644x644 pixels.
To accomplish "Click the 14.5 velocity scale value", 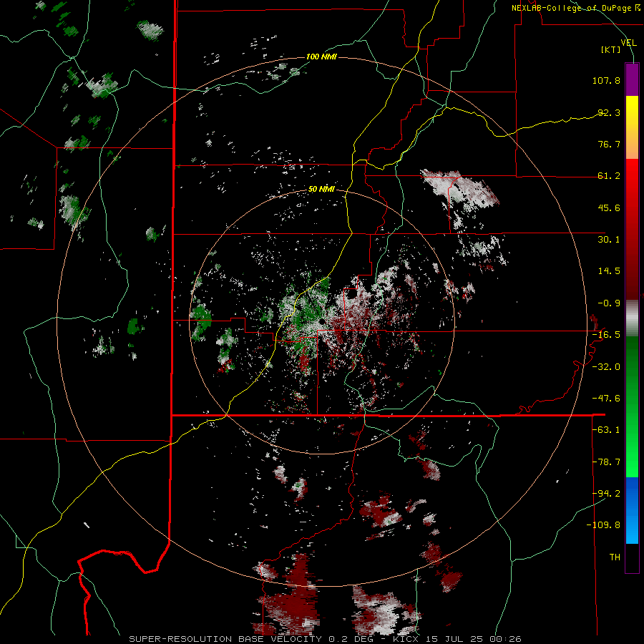I will coord(609,270).
